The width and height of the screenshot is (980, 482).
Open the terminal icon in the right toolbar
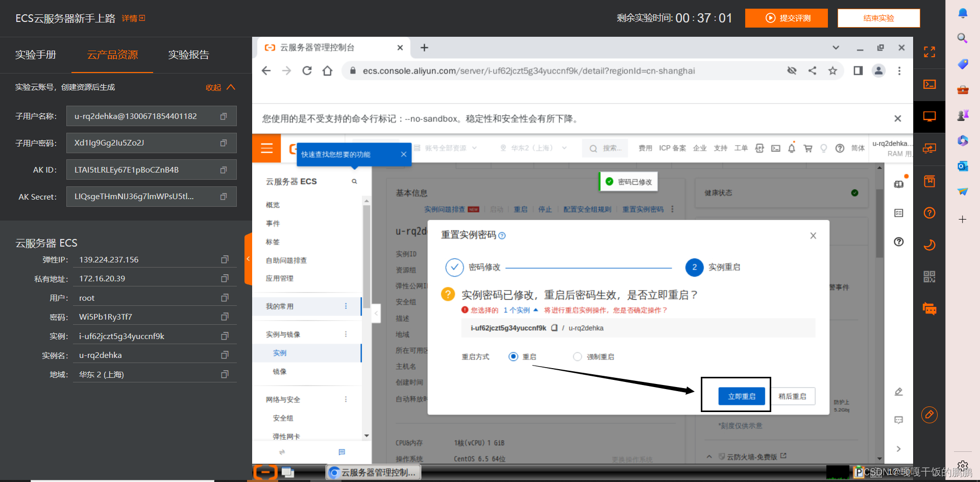(x=929, y=84)
